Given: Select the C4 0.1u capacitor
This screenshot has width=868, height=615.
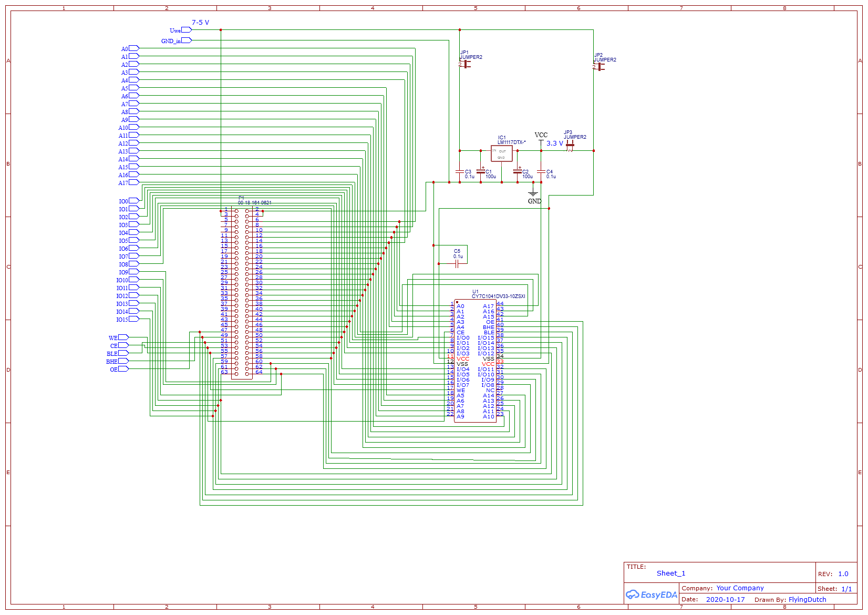Looking at the screenshot, I should click(x=541, y=171).
